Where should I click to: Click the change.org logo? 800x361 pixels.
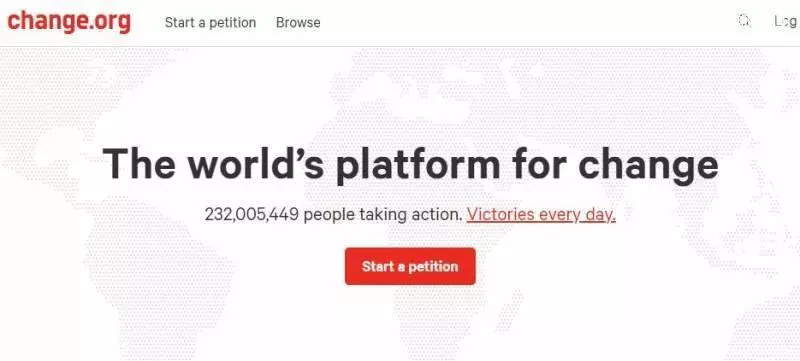[x=69, y=21]
